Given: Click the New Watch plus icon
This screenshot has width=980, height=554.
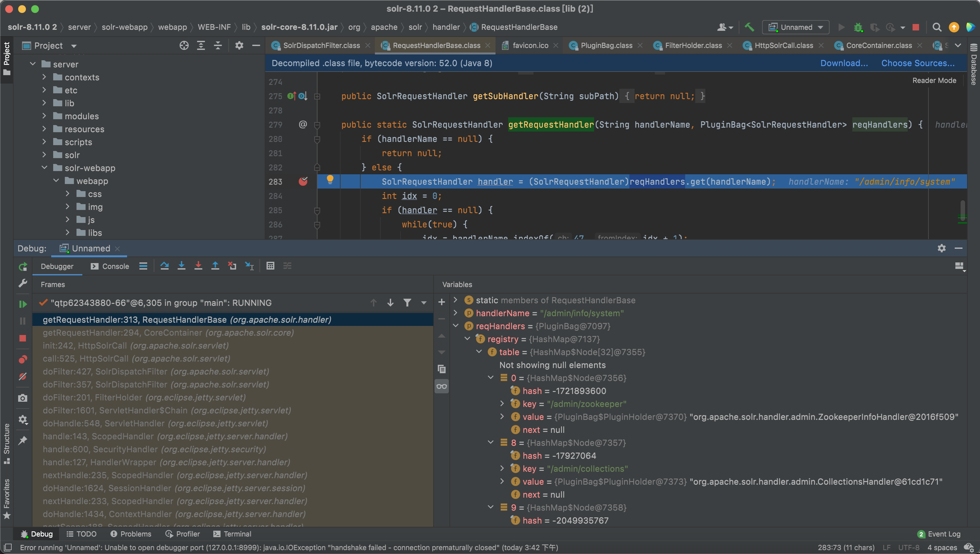Looking at the screenshot, I should click(x=441, y=302).
